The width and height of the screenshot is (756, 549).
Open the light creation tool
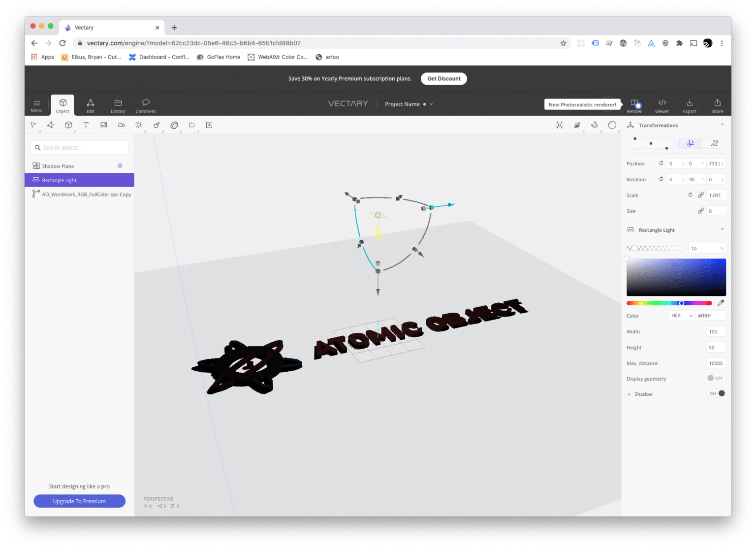(x=139, y=125)
